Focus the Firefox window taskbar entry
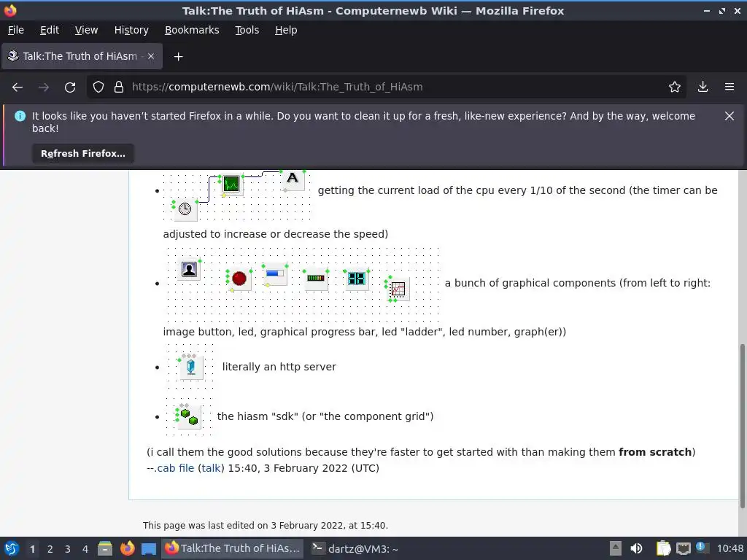 [233, 548]
